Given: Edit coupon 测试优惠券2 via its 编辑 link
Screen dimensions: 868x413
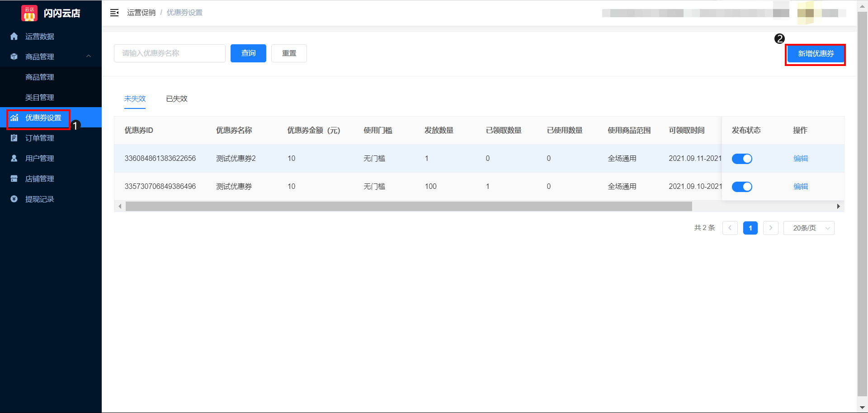Looking at the screenshot, I should tap(801, 159).
